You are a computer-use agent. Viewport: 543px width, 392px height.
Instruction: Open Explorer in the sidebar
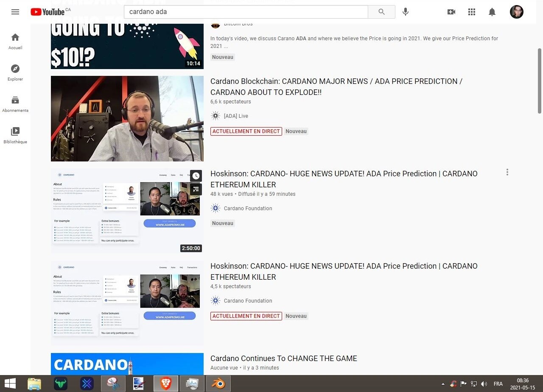(15, 73)
